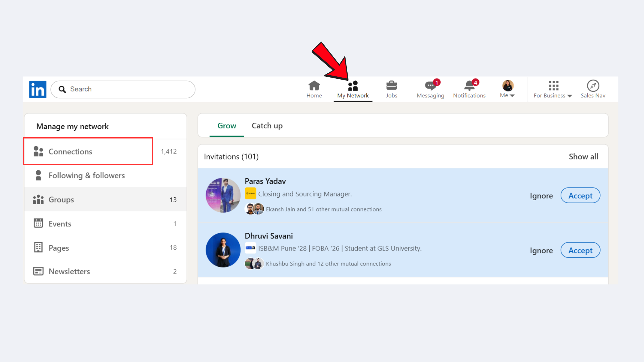
Task: Open Following & followers
Action: (x=106, y=175)
